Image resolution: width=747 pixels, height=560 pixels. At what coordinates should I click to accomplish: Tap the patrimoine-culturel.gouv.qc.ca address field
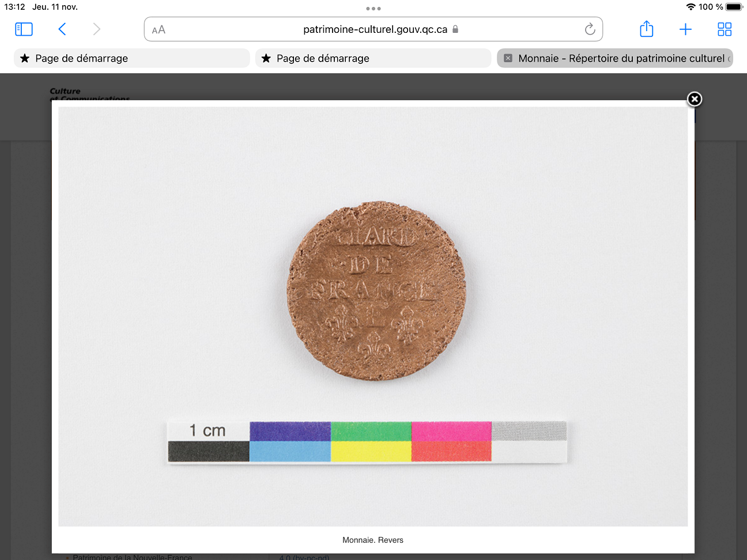point(373,29)
